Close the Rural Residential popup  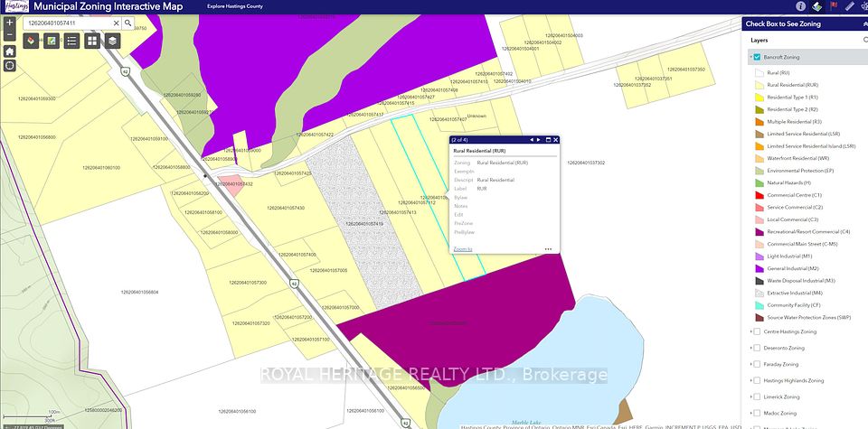click(555, 140)
